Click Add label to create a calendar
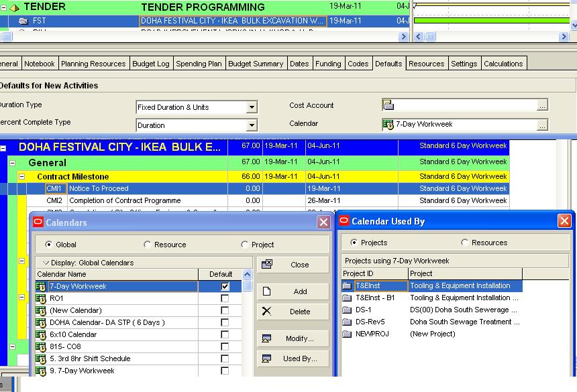Screen dimensions: 577x392 (301, 291)
